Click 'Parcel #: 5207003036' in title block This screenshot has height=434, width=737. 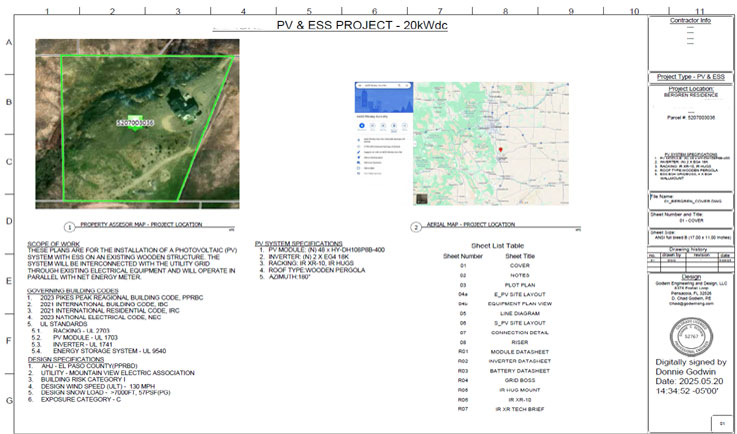[x=691, y=118]
